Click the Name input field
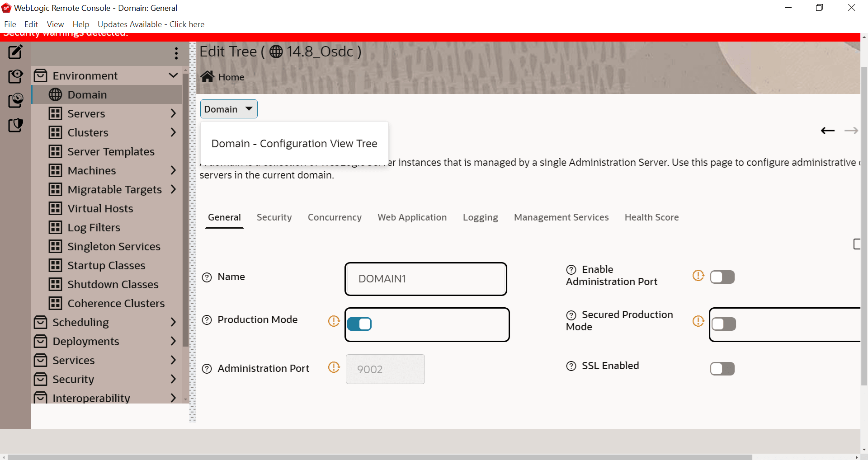Screen dimensions: 868x460 pos(426,279)
